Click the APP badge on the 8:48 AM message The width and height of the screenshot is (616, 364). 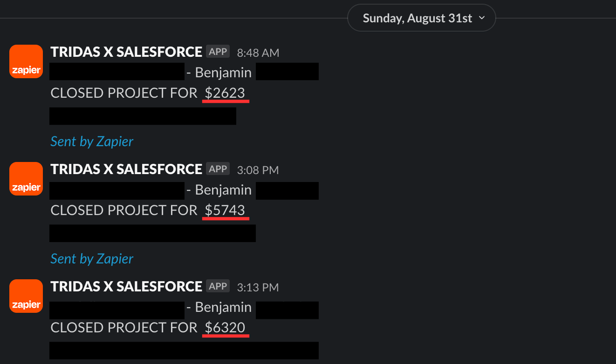(x=218, y=52)
